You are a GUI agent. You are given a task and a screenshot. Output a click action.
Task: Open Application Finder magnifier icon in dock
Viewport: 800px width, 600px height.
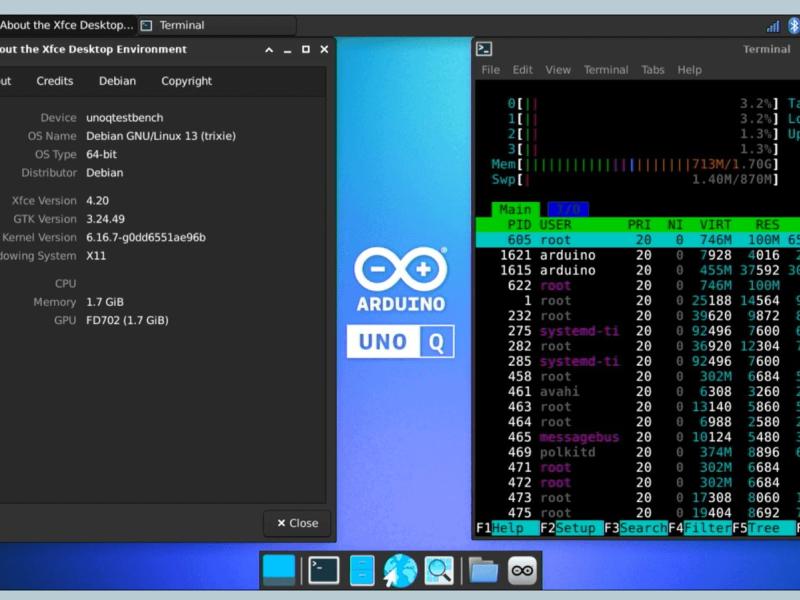(439, 570)
